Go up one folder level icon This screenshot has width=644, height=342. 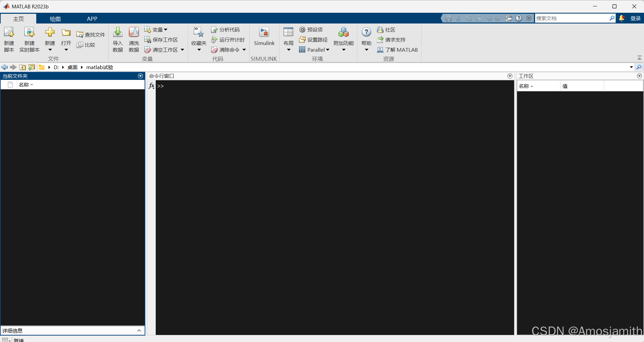tap(22, 67)
